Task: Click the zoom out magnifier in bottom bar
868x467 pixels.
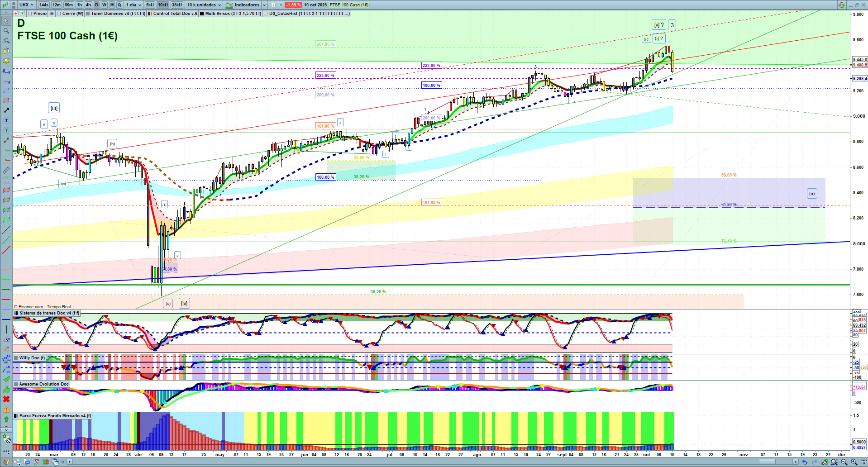Action: (844, 462)
